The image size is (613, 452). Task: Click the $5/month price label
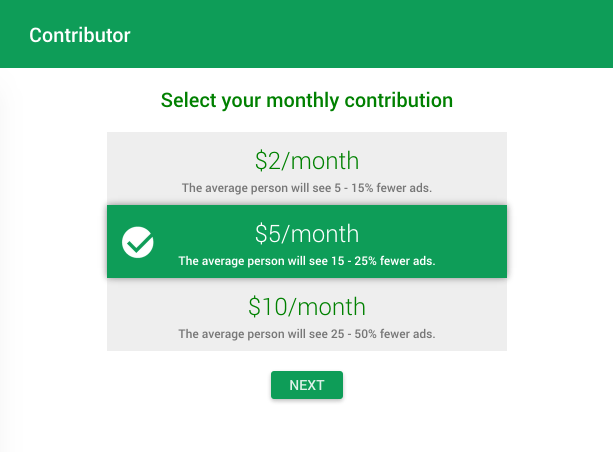(x=306, y=234)
